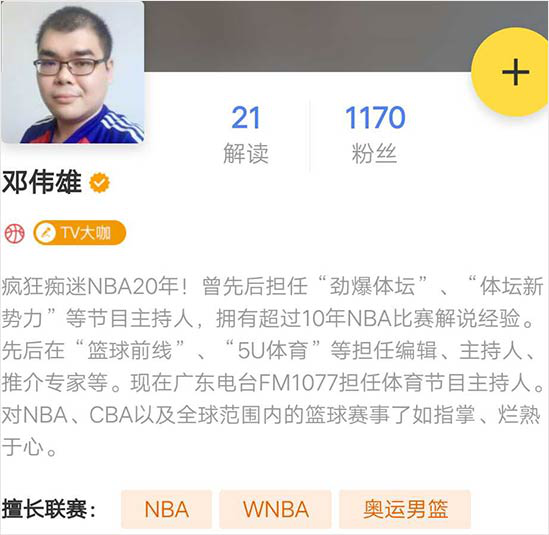This screenshot has width=549, height=535.
Task: Select the 奥运男篮 league tag
Action: (405, 509)
